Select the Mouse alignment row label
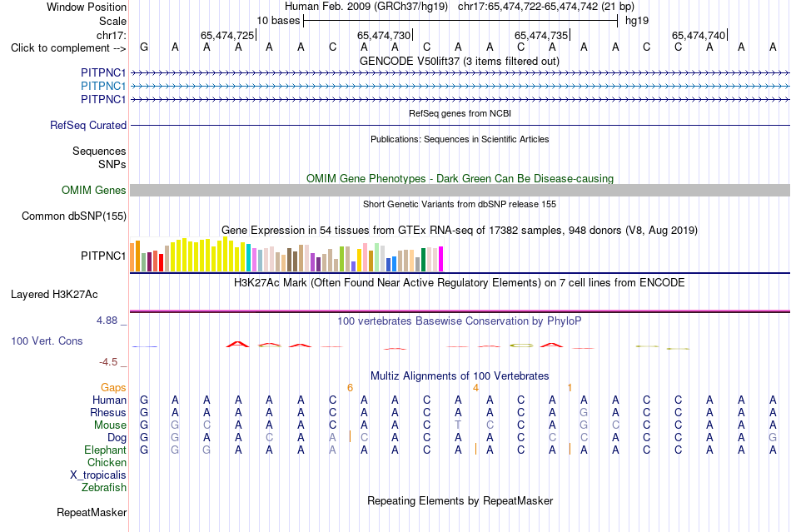 tap(110, 425)
